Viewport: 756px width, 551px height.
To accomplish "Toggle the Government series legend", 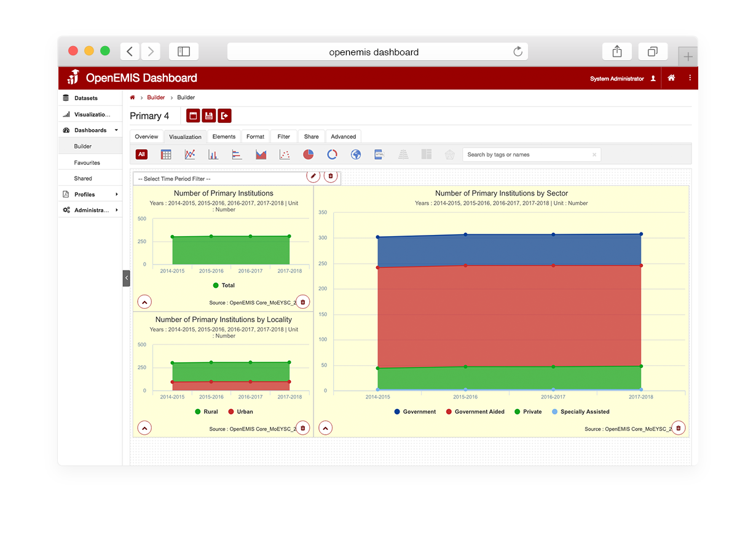I will 415,411.
